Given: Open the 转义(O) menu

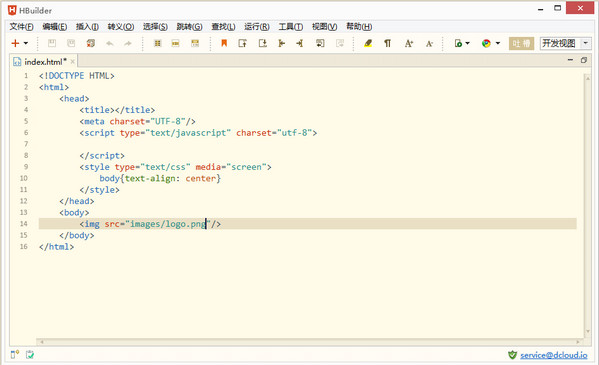Looking at the screenshot, I should click(x=121, y=26).
